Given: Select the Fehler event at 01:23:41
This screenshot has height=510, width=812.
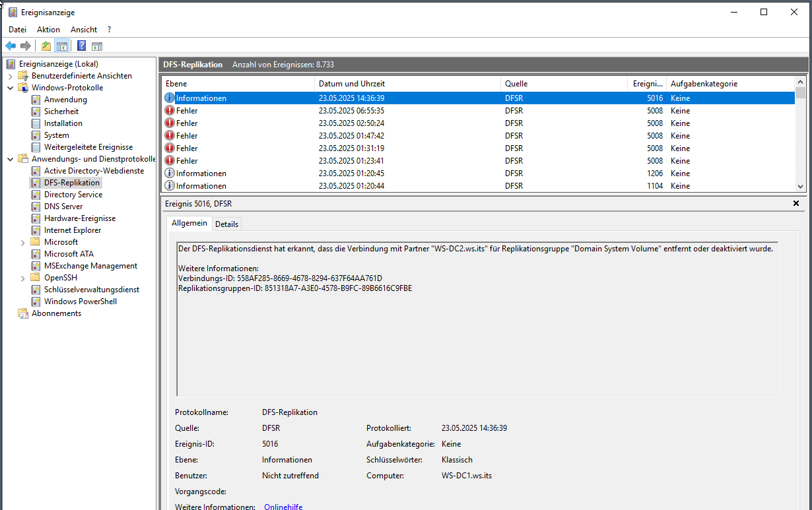Looking at the screenshot, I should click(479, 161).
